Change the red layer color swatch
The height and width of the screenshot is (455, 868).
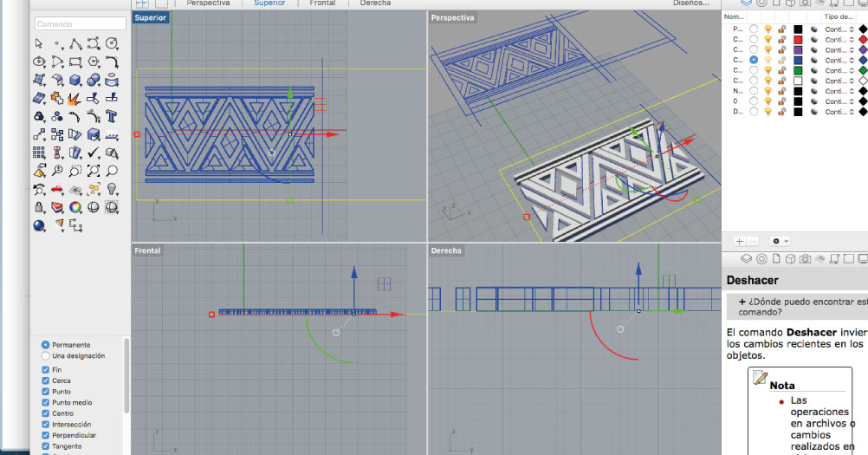[798, 39]
